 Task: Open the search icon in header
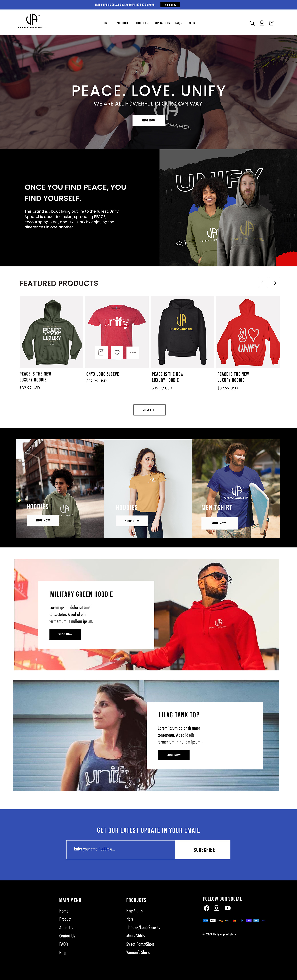coord(252,23)
